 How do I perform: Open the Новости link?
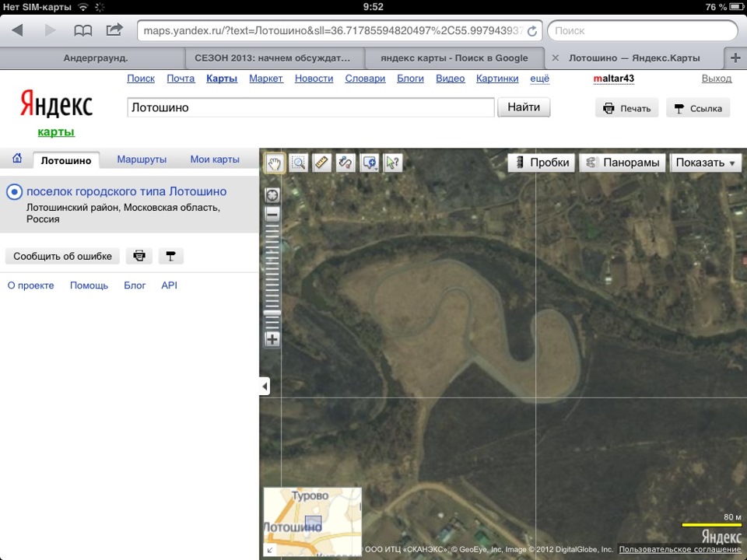pos(314,79)
